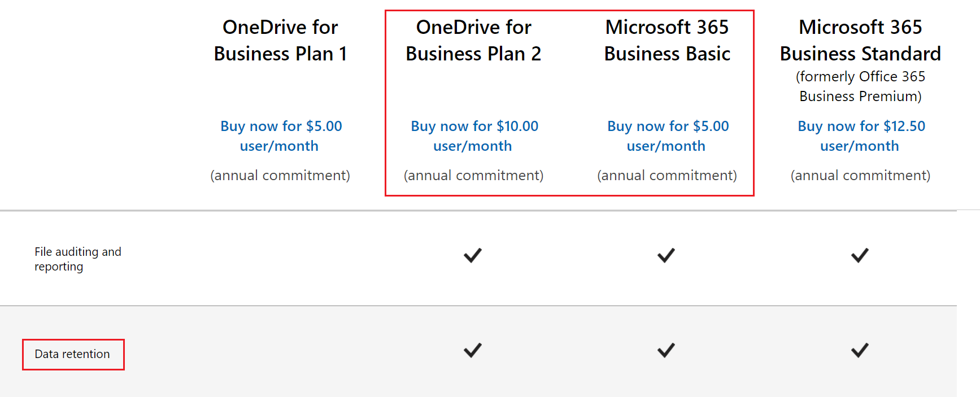Click the Microsoft 365 Business Standard heading

pyautogui.click(x=860, y=40)
